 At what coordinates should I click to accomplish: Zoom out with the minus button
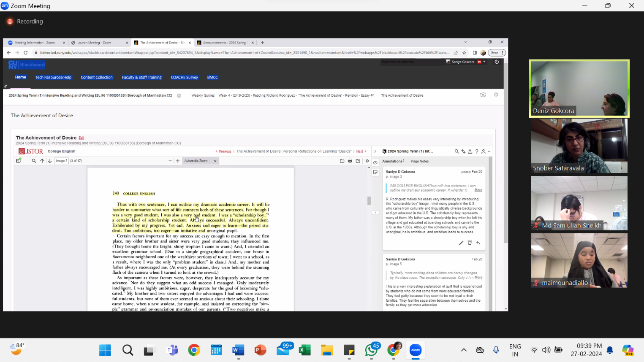[170, 161]
